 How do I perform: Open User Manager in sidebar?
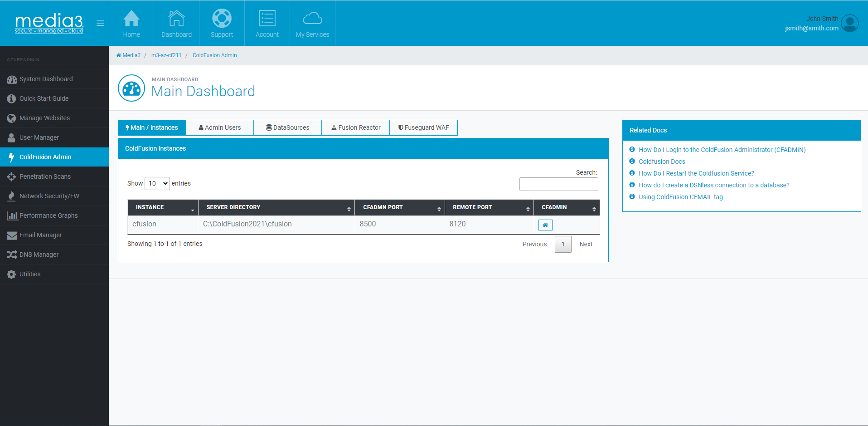coord(54,137)
